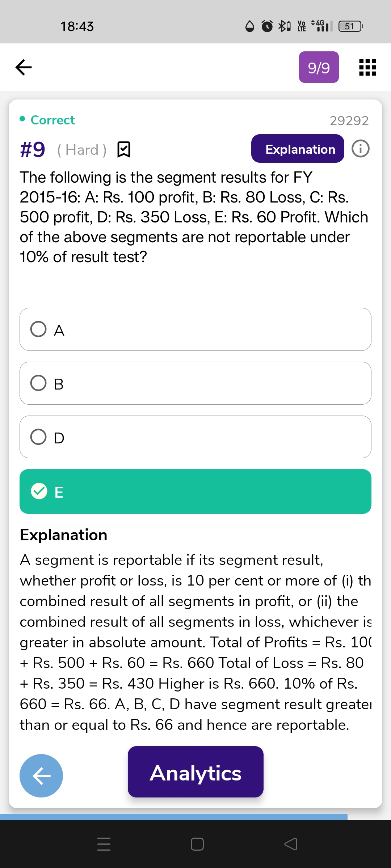
Task: Tap the Correct status label
Action: tap(52, 120)
